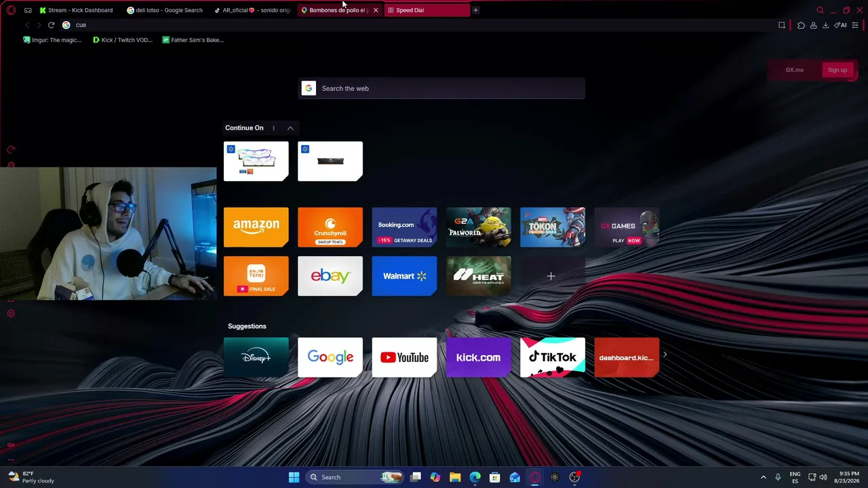Open the weather widget showing 82°F

click(x=31, y=477)
